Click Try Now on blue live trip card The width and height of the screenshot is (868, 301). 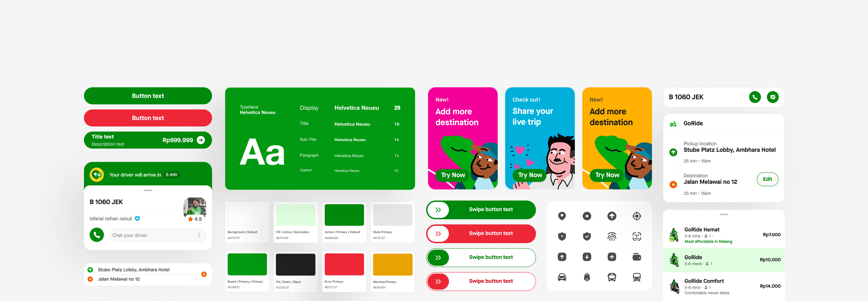(530, 175)
